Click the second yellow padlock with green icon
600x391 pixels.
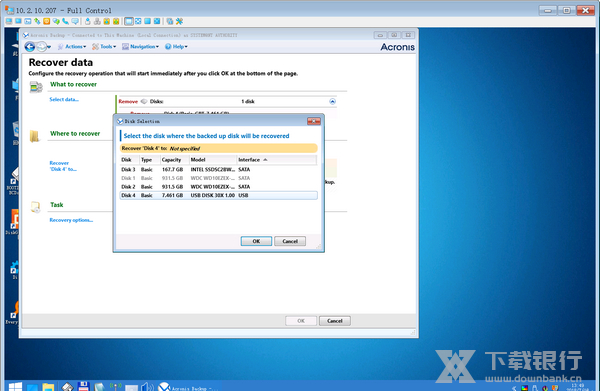coord(116,21)
